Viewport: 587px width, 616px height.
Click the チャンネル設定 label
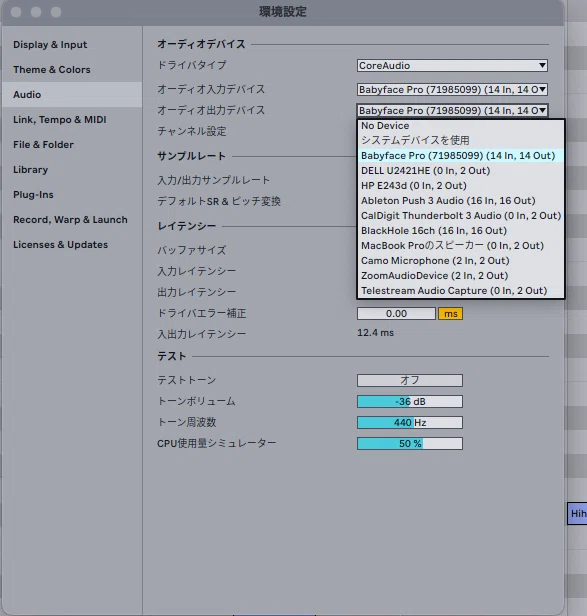[x=192, y=131]
